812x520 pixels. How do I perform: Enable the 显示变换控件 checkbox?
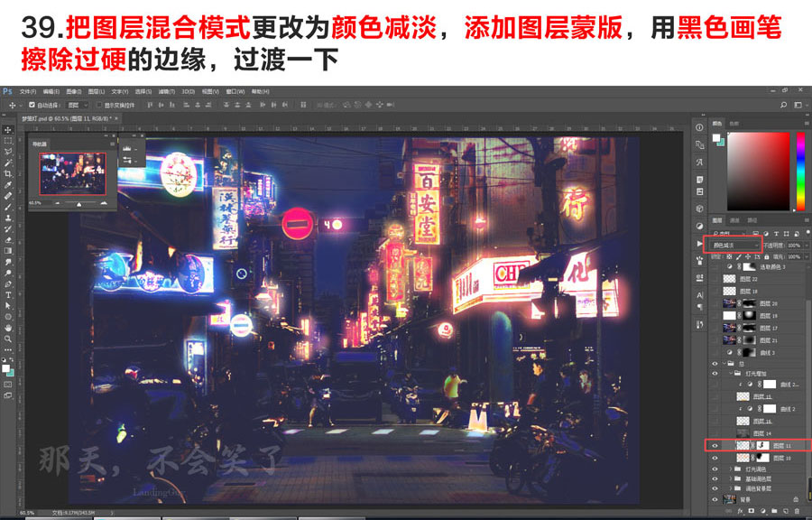97,103
